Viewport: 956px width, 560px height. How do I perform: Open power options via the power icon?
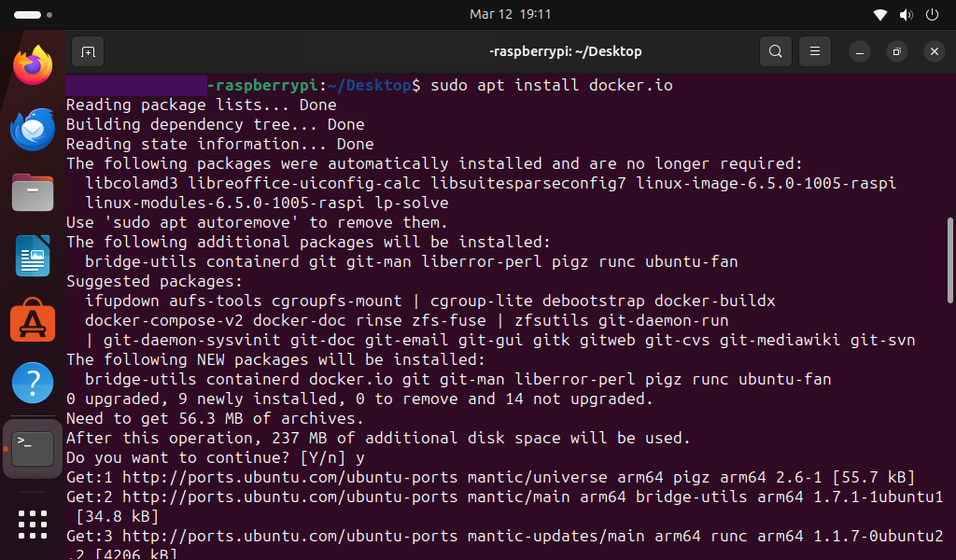pyautogui.click(x=931, y=14)
